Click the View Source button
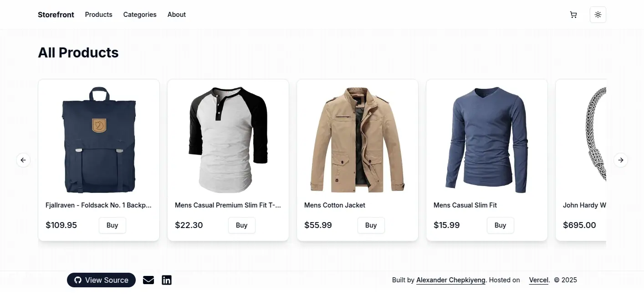Viewport: 644px width, 301px height. [101, 280]
